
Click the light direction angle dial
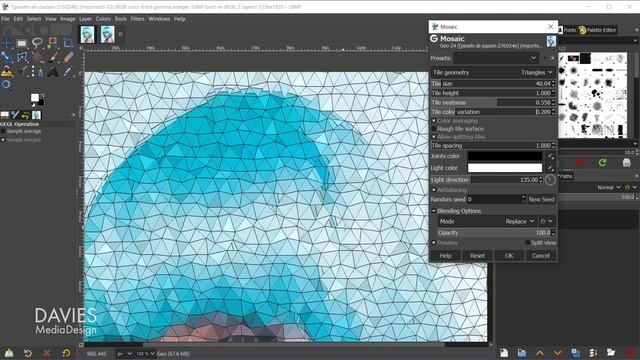pyautogui.click(x=550, y=180)
